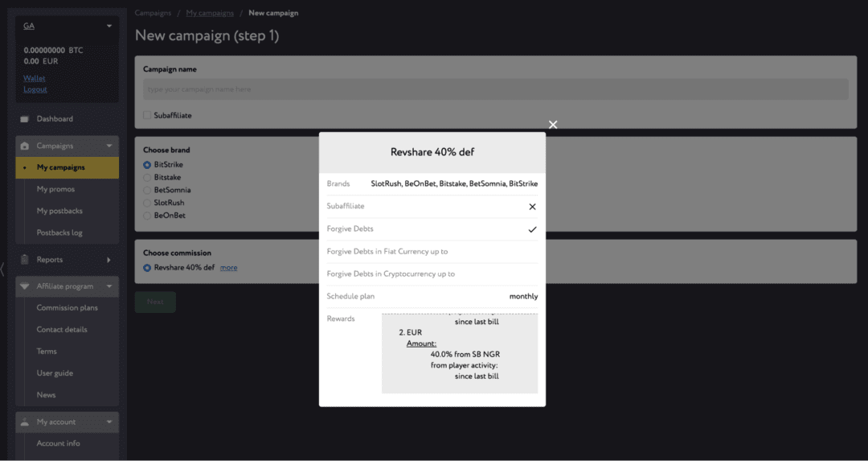868x461 pixels.
Task: Click the Campaigns briefcase icon
Action: click(24, 146)
